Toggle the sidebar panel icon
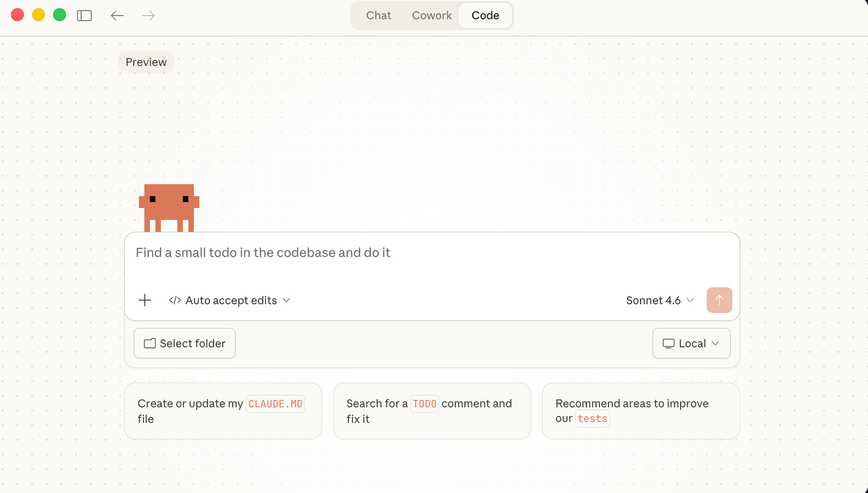Viewport: 868px width, 493px height. pyautogui.click(x=84, y=15)
